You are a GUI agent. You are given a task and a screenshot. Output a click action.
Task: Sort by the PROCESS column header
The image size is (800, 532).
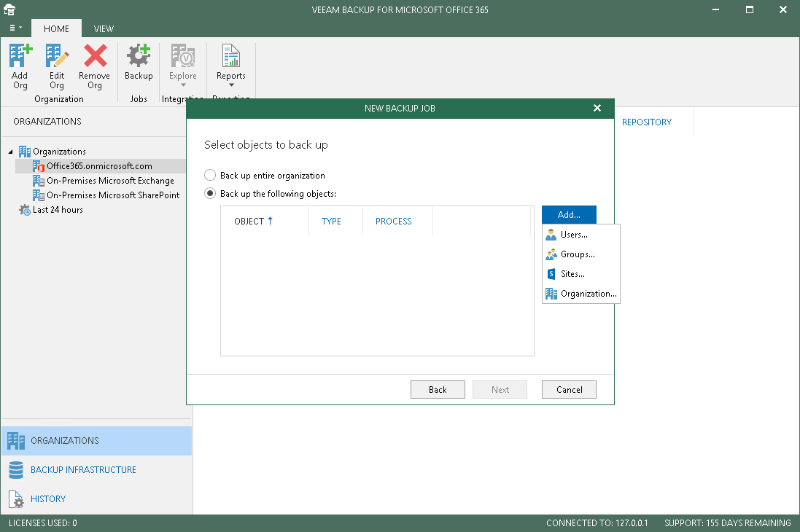point(393,222)
